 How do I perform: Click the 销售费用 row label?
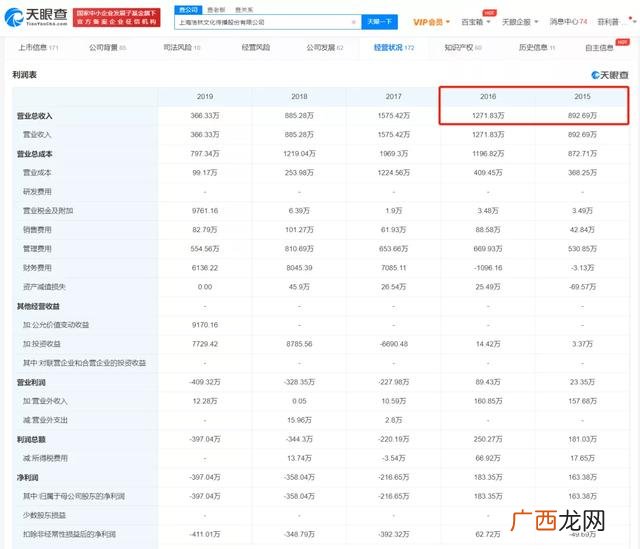pyautogui.click(x=37, y=230)
